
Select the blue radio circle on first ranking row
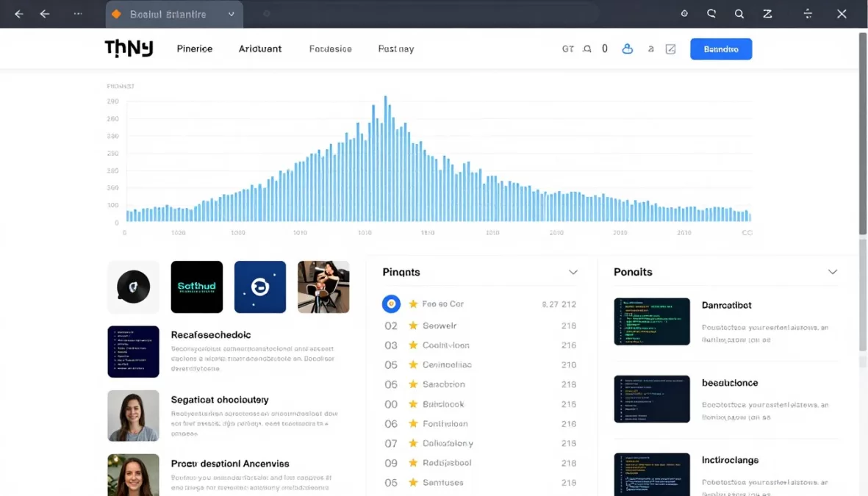coord(391,304)
